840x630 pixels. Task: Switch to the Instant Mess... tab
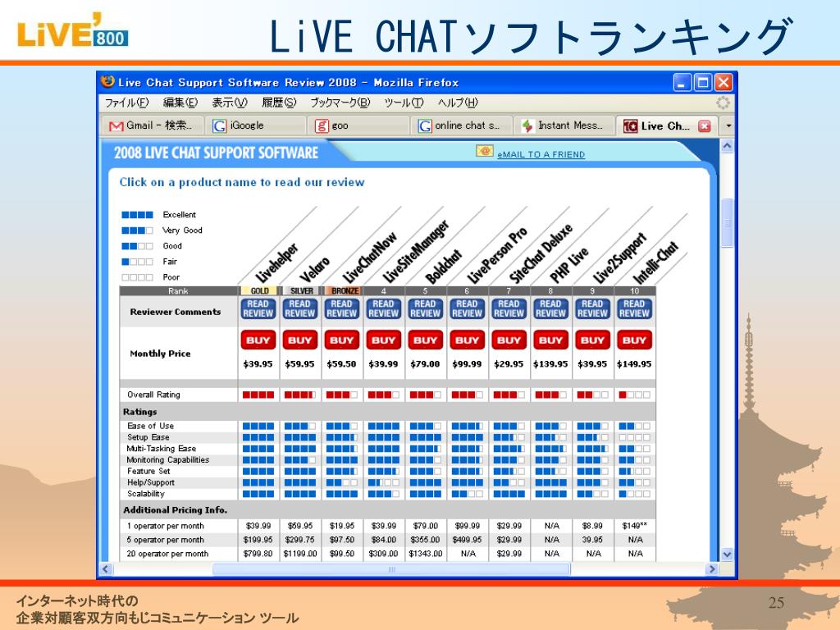tap(564, 126)
